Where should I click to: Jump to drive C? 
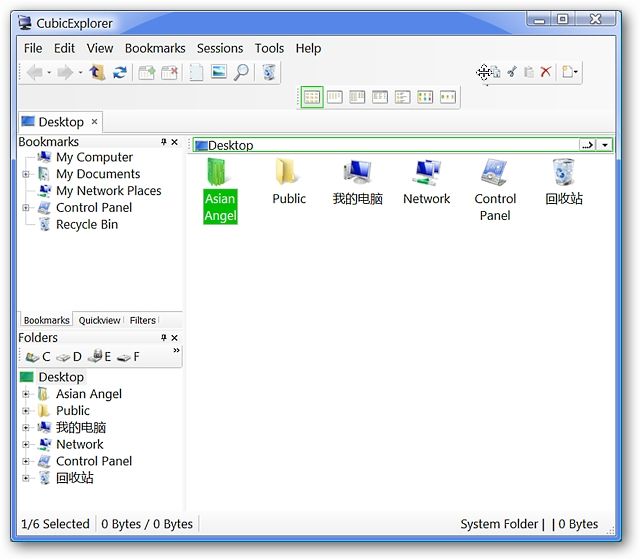[x=38, y=357]
